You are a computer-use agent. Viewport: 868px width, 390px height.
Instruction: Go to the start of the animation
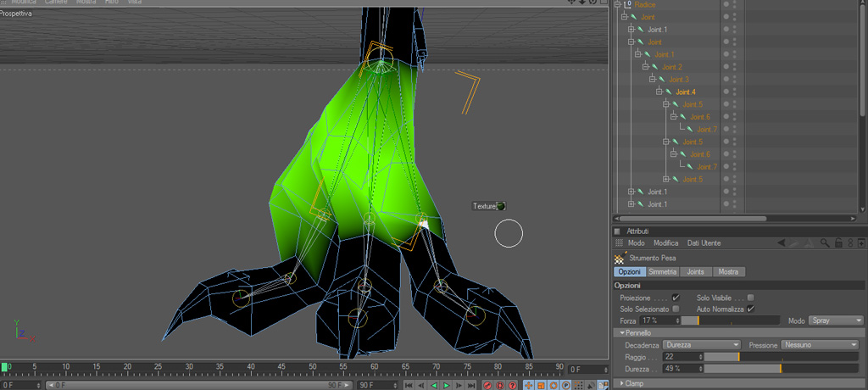409,385
